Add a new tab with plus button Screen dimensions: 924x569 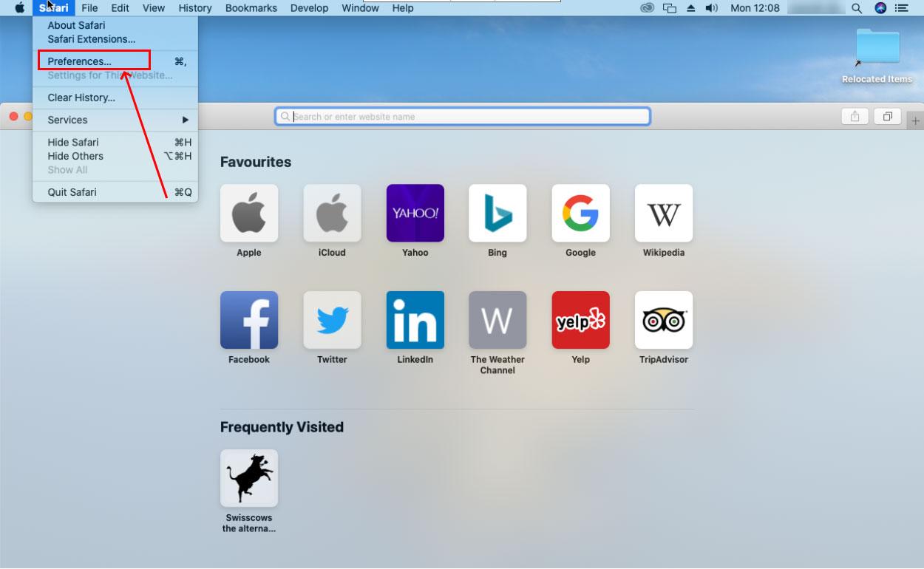point(916,120)
